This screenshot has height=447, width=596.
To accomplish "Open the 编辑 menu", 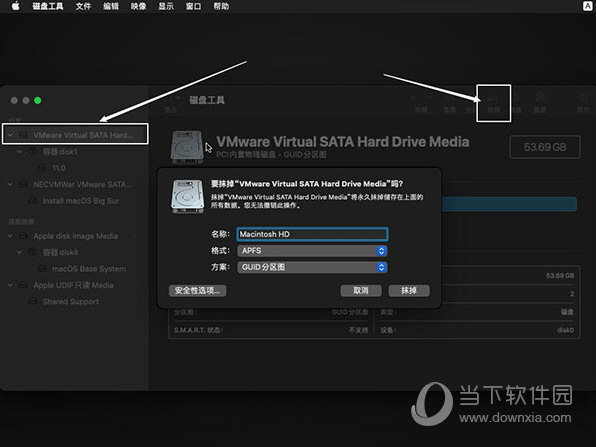I will [x=111, y=6].
